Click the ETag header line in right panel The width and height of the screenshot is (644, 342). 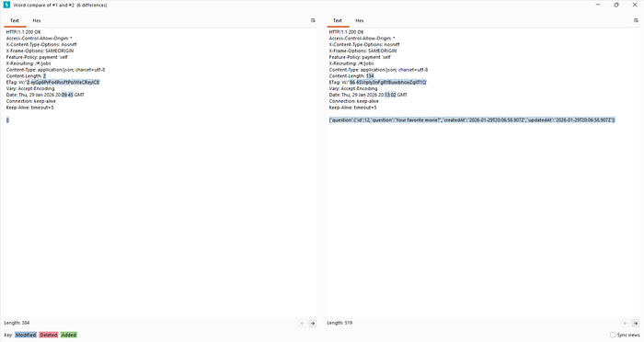[x=378, y=82]
